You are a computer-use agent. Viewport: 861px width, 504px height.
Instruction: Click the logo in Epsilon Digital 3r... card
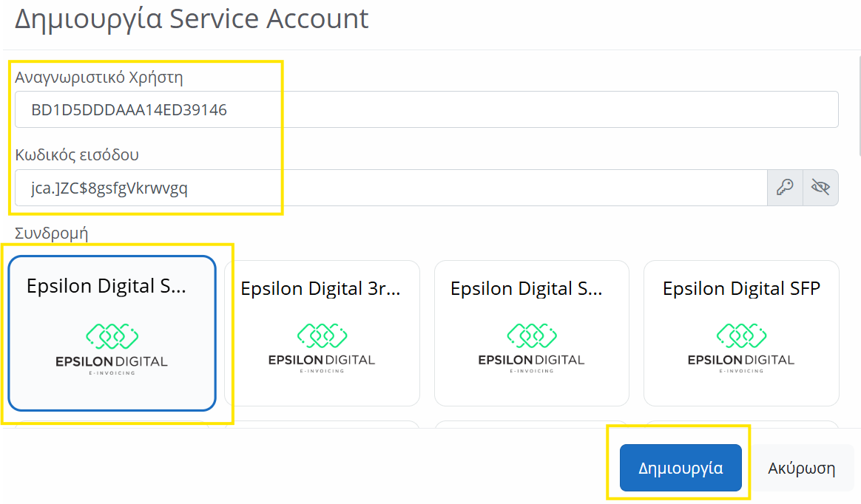pos(322,347)
